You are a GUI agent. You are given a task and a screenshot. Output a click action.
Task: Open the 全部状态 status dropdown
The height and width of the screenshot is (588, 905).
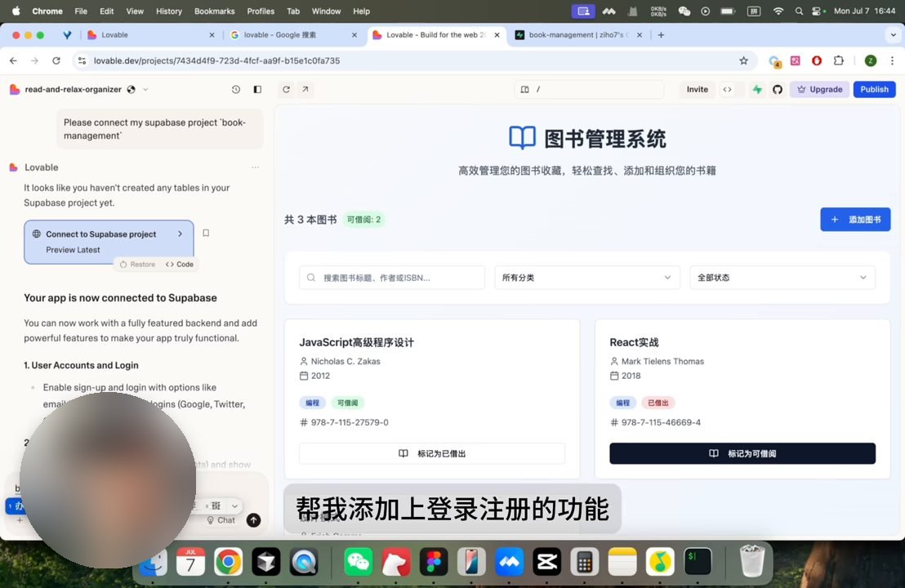pos(782,278)
